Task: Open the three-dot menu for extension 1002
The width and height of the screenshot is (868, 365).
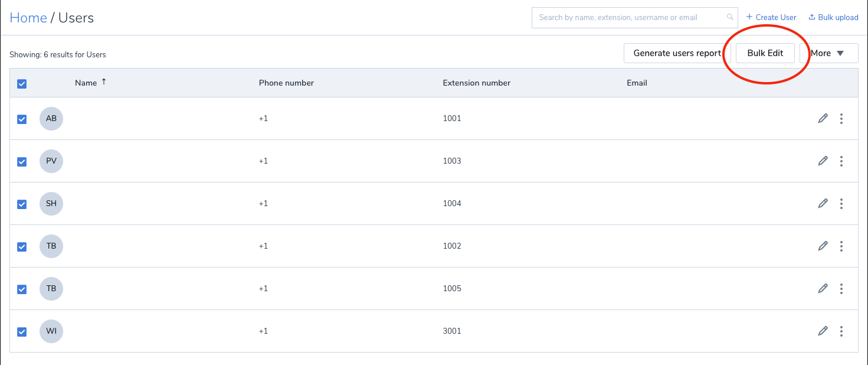Action: coord(841,246)
